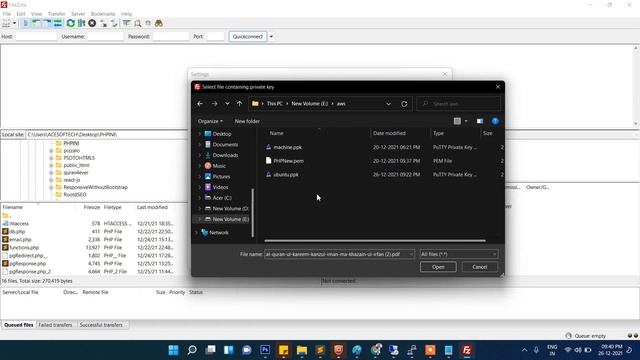Click the process queue toolbar icon
Image resolution: width=640 pixels, height=360 pixels.
81,23
